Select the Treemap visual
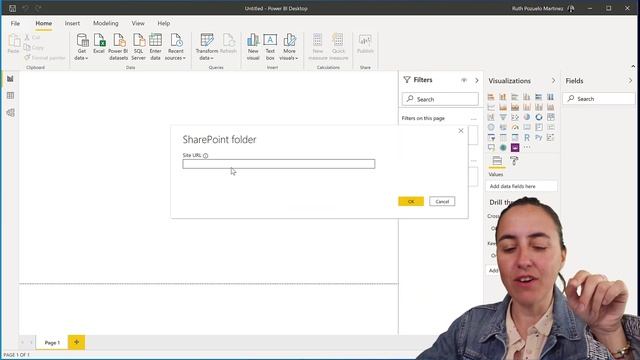The width and height of the screenshot is (640, 360). 551,117
